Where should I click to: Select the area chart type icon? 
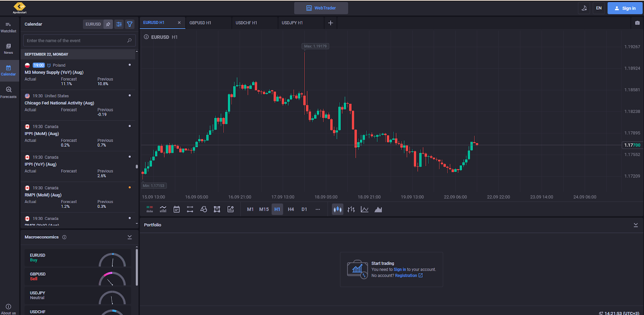click(378, 209)
